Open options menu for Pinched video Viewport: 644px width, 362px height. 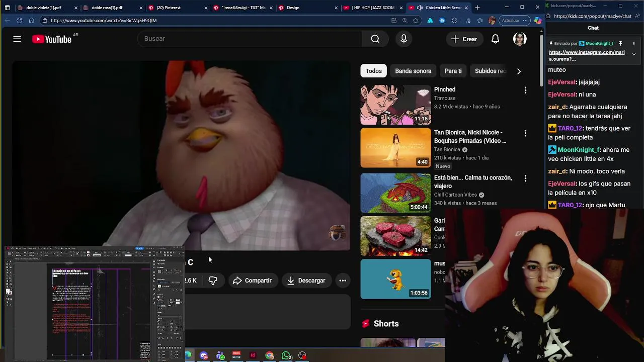pyautogui.click(x=525, y=90)
